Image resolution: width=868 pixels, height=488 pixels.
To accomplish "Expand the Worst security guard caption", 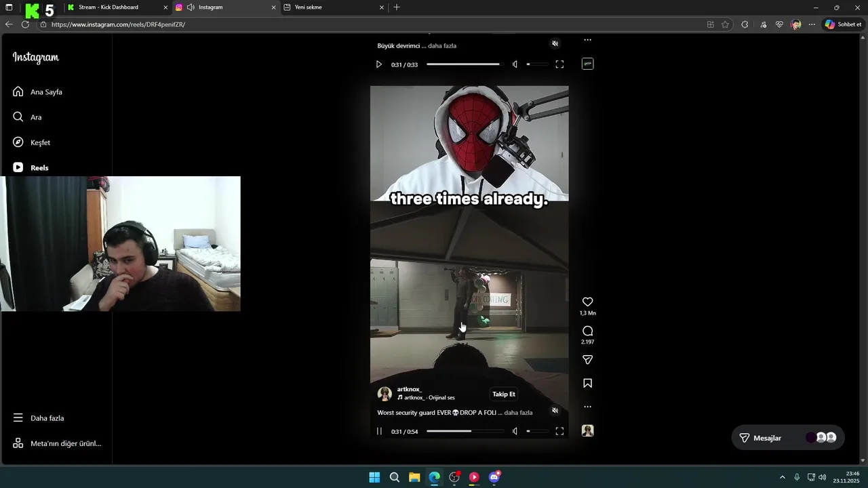I will (x=518, y=413).
